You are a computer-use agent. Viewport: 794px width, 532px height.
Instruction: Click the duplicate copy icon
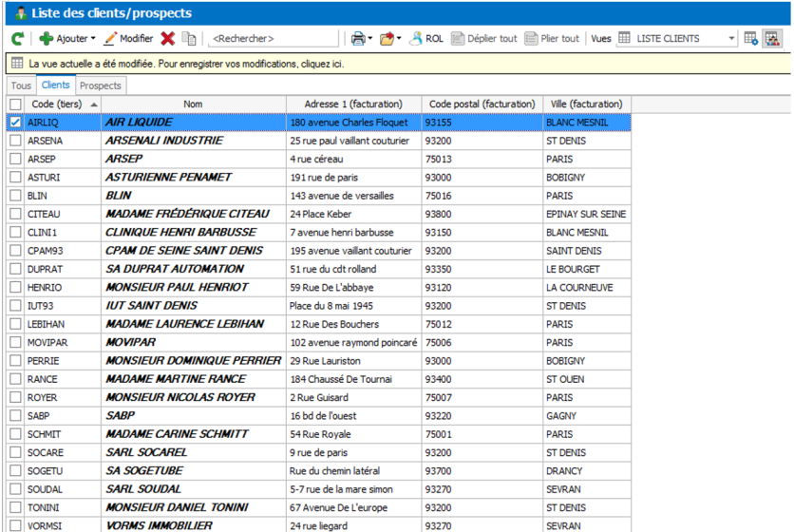(189, 39)
